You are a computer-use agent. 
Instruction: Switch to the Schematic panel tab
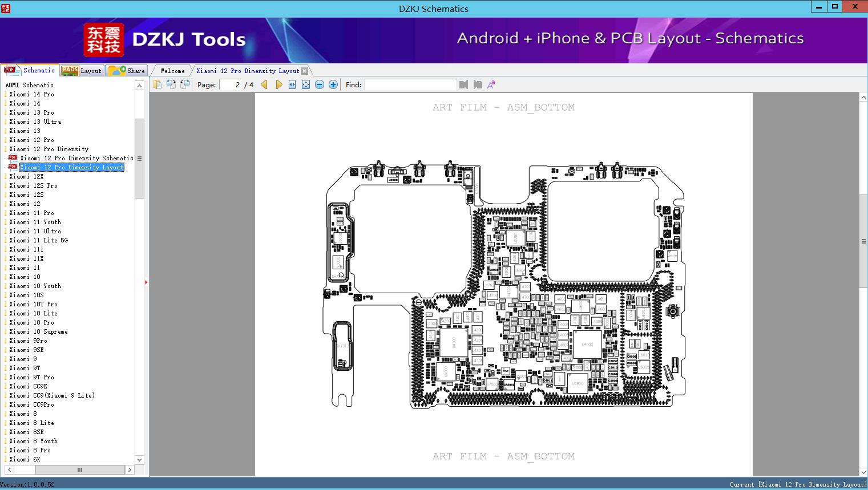[30, 70]
